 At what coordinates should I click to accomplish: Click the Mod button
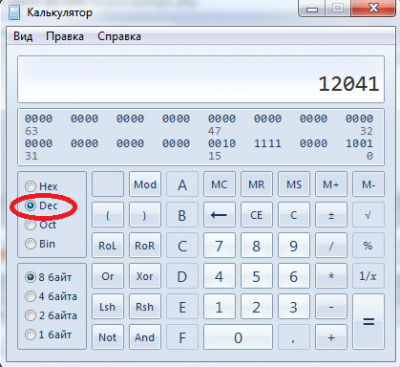click(x=145, y=184)
